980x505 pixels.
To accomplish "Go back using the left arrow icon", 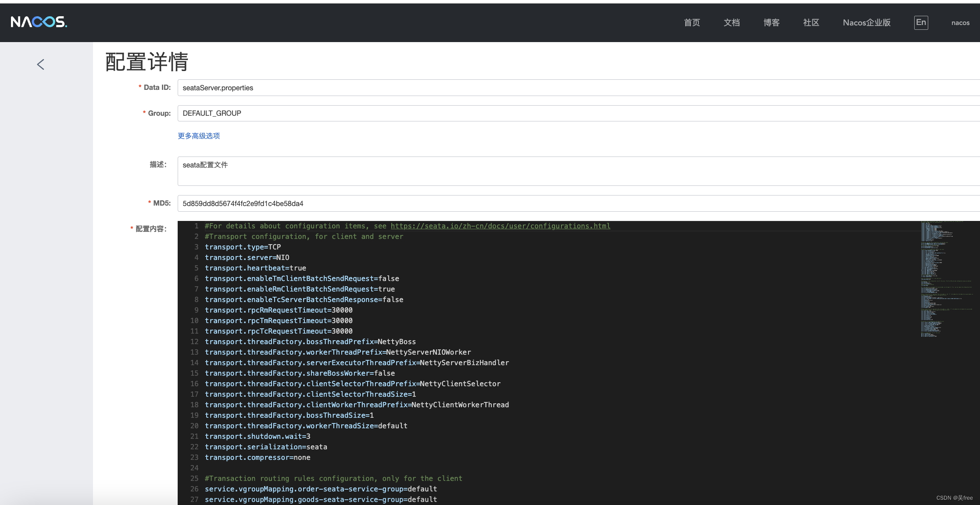I will click(41, 64).
